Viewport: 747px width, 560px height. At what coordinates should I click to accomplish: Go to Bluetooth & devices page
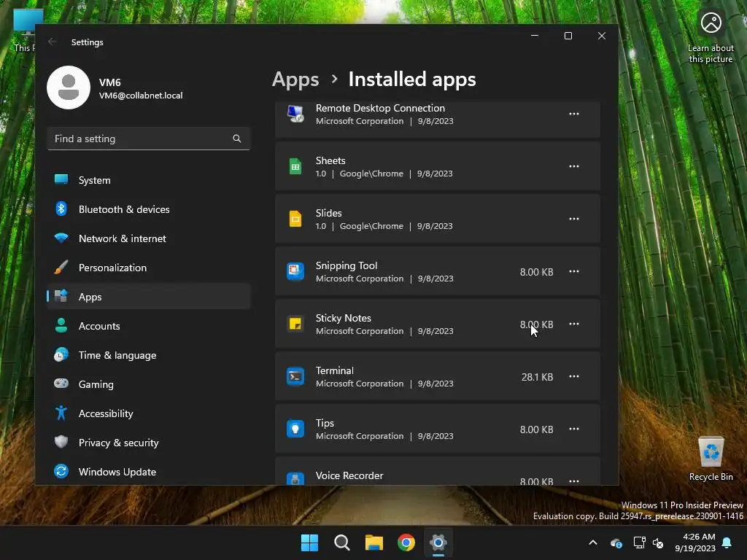coord(149,209)
